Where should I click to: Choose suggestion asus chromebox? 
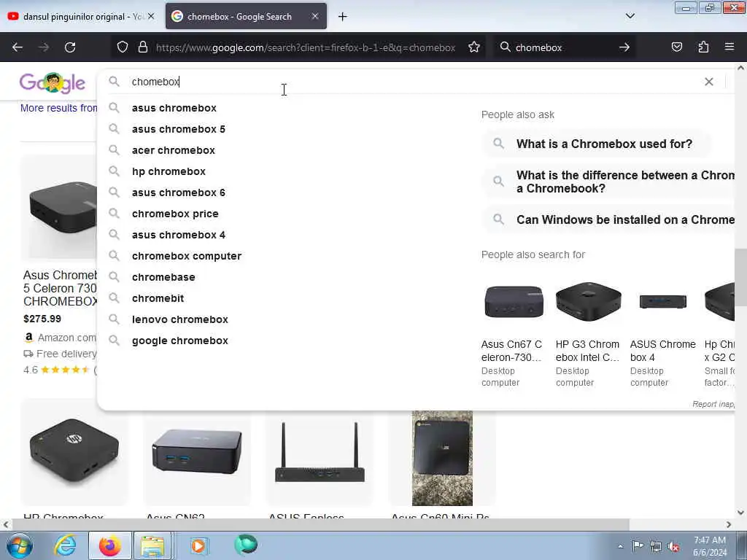click(174, 108)
